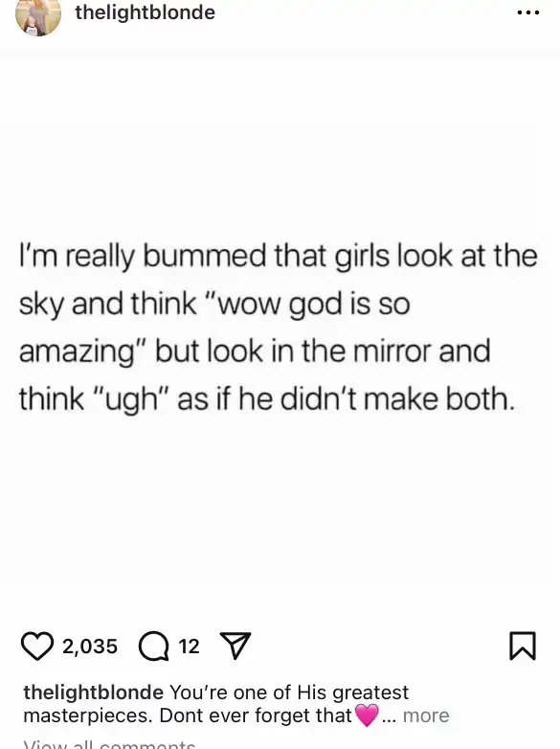
Task: Expand the caption with the more link
Action: [426, 715]
